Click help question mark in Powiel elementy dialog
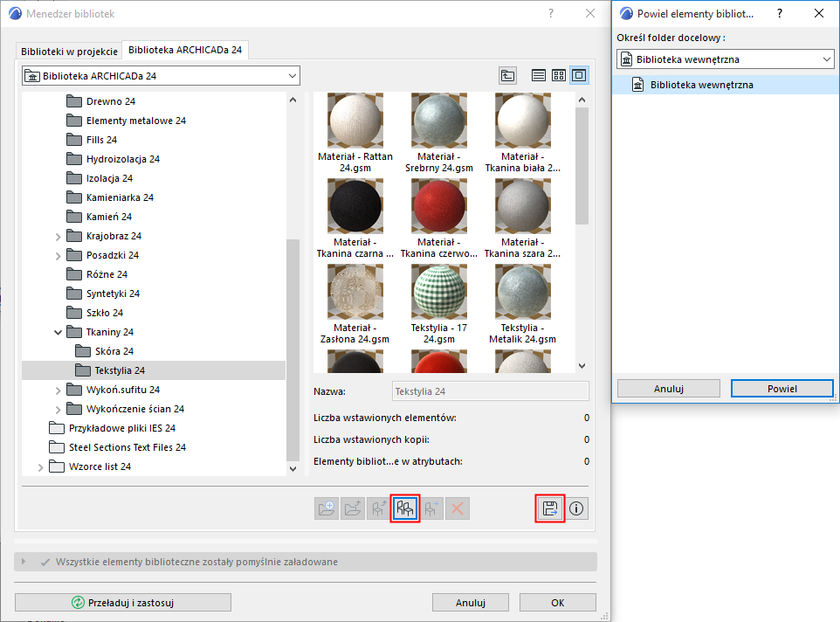The image size is (840, 622). coord(780,13)
